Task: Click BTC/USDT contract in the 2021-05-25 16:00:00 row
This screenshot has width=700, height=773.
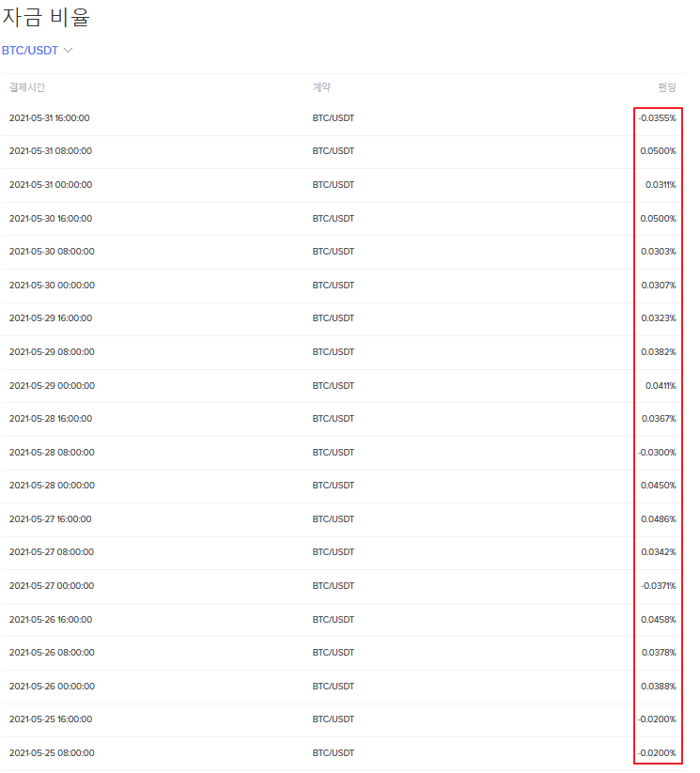Action: point(333,719)
